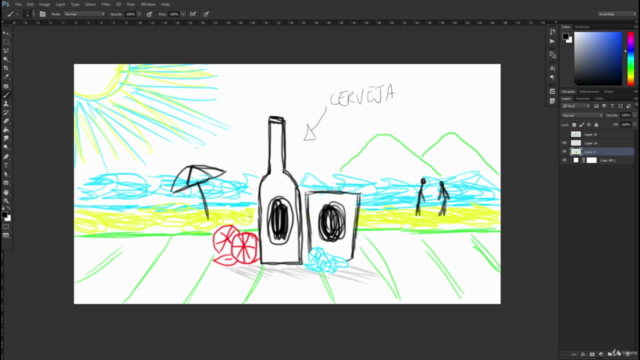Toggle lock image pixels brush icon
Screen dimensions: 640x360
[581, 125]
